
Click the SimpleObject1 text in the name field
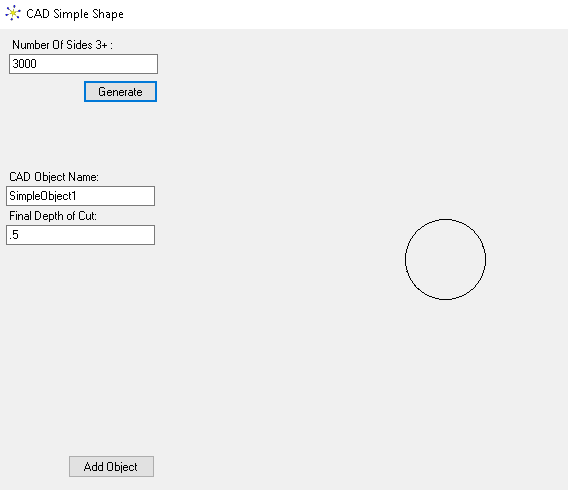pos(43,196)
